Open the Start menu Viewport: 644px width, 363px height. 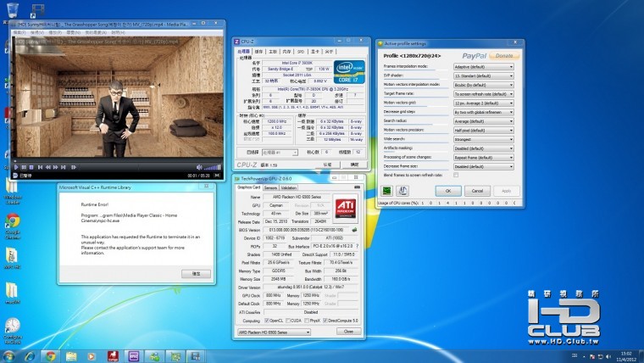[10, 355]
